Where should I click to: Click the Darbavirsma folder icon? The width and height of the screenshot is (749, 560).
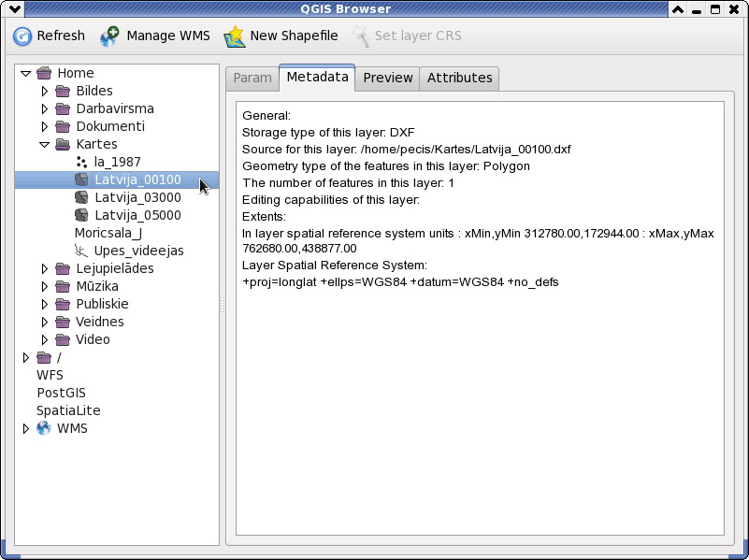click(x=63, y=108)
